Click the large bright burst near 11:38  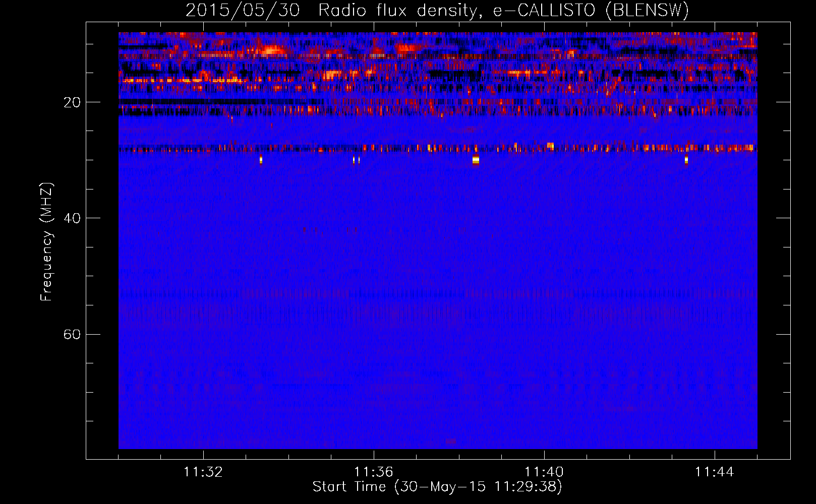coord(476,160)
